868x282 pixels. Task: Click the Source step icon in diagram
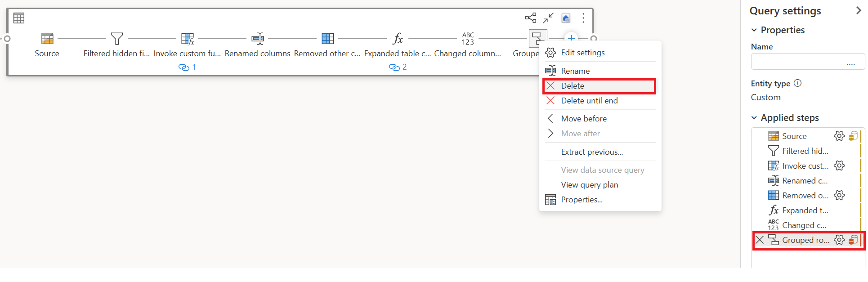coord(47,39)
